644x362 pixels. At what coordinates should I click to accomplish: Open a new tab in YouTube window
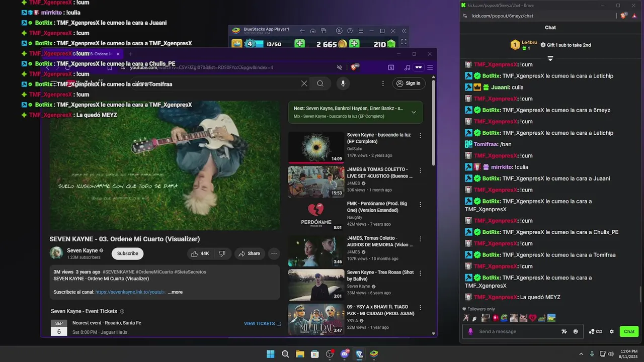click(x=130, y=54)
